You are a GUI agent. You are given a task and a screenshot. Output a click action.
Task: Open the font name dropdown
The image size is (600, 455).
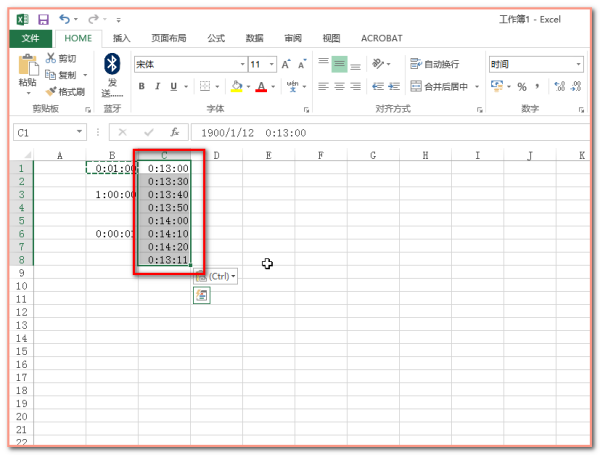point(241,64)
